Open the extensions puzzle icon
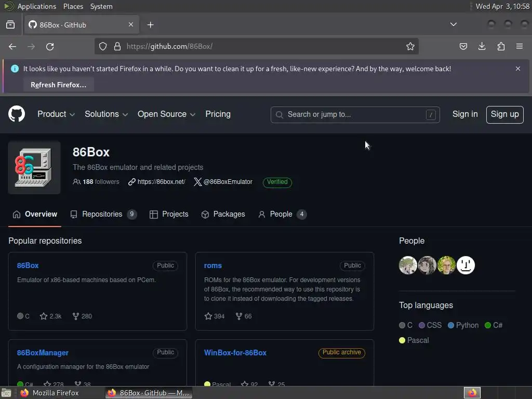This screenshot has width=532, height=399. [x=501, y=46]
